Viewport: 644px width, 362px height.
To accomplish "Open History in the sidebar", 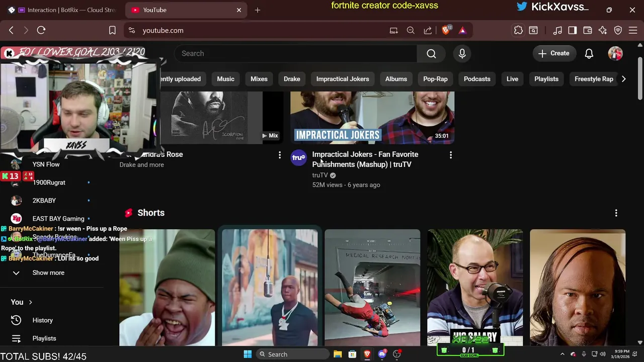I will click(x=42, y=320).
